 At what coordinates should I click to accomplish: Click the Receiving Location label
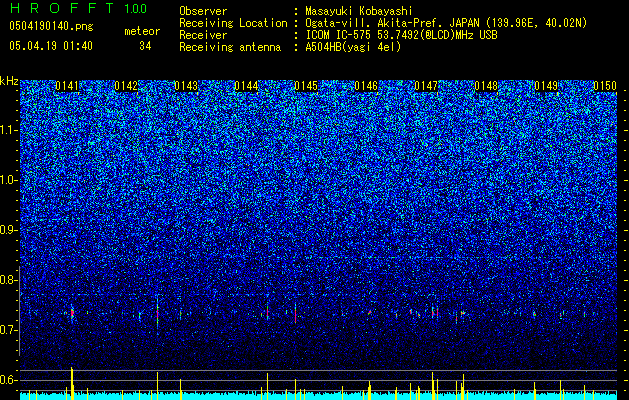233,23
